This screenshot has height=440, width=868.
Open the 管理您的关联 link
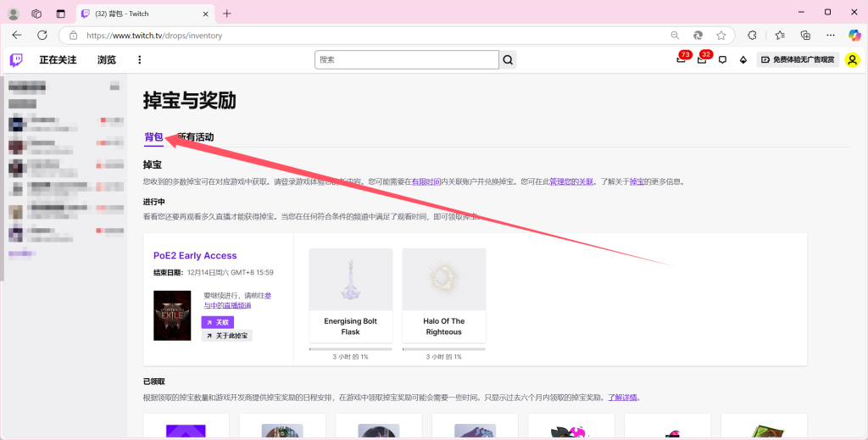(x=571, y=181)
